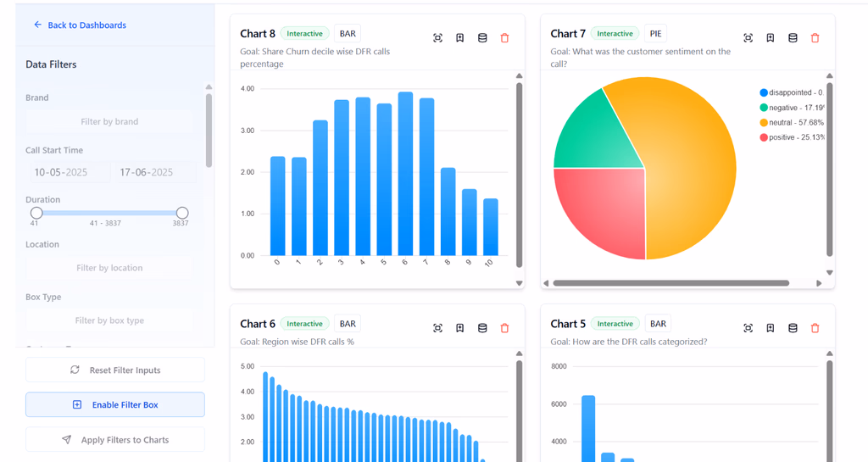The width and height of the screenshot is (868, 462).
Task: Delete Chart 8 with red trash icon
Action: click(504, 38)
